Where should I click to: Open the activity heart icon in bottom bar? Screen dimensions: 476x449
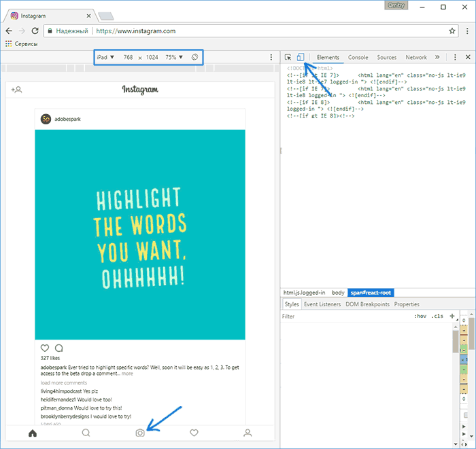(194, 433)
